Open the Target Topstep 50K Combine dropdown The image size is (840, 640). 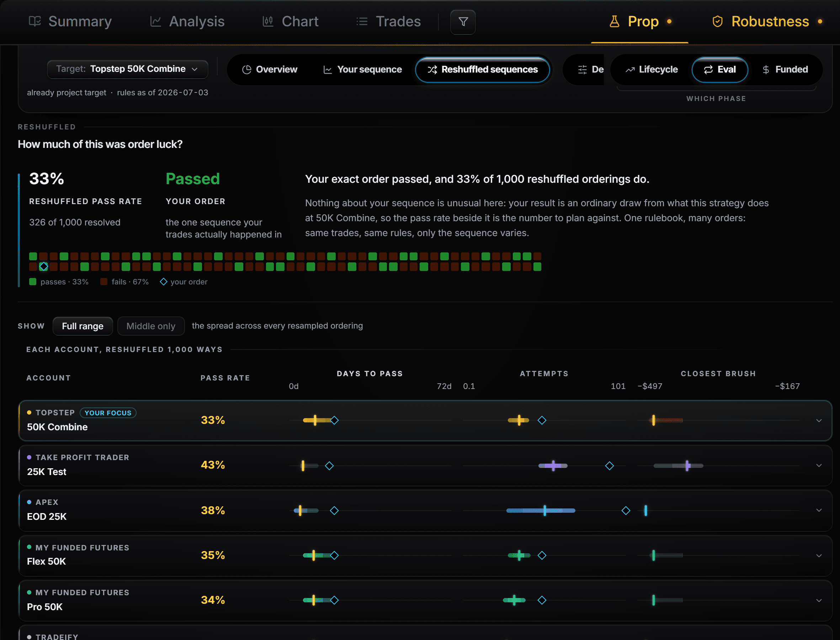127,69
